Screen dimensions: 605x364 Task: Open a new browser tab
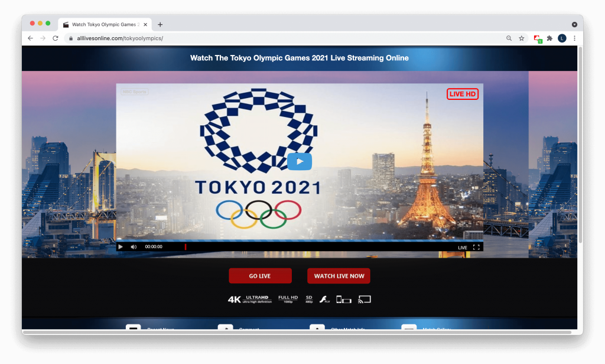(x=160, y=24)
